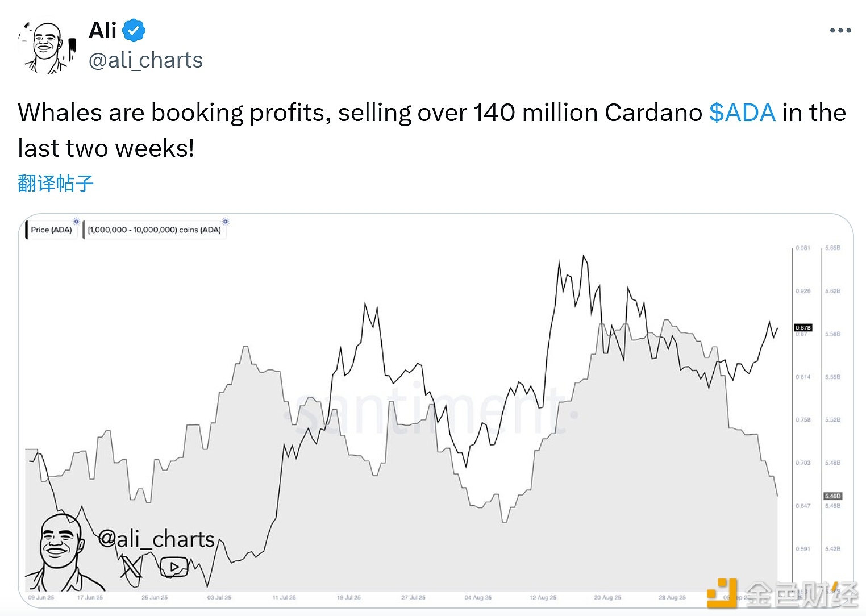Click the blue verified badge beside Ali
The image size is (866, 616).
134,31
